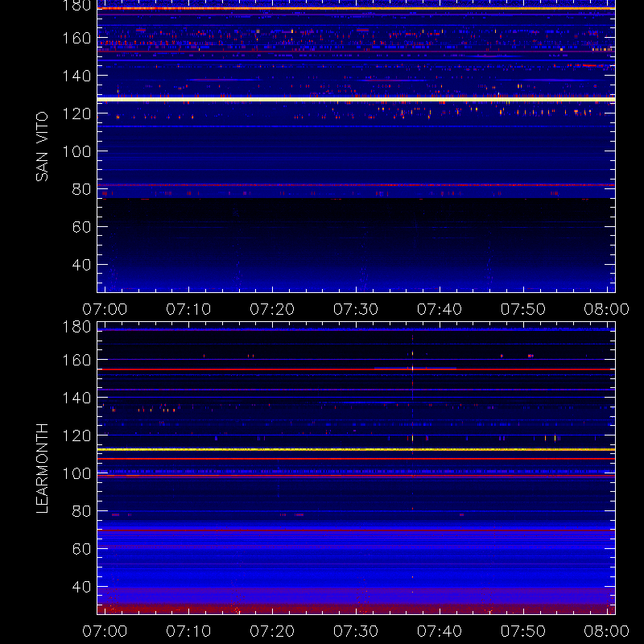Select the 120 frequency tick on Learmonth axis
Viewport: 644px width, 644px height.
pyautogui.click(x=76, y=436)
